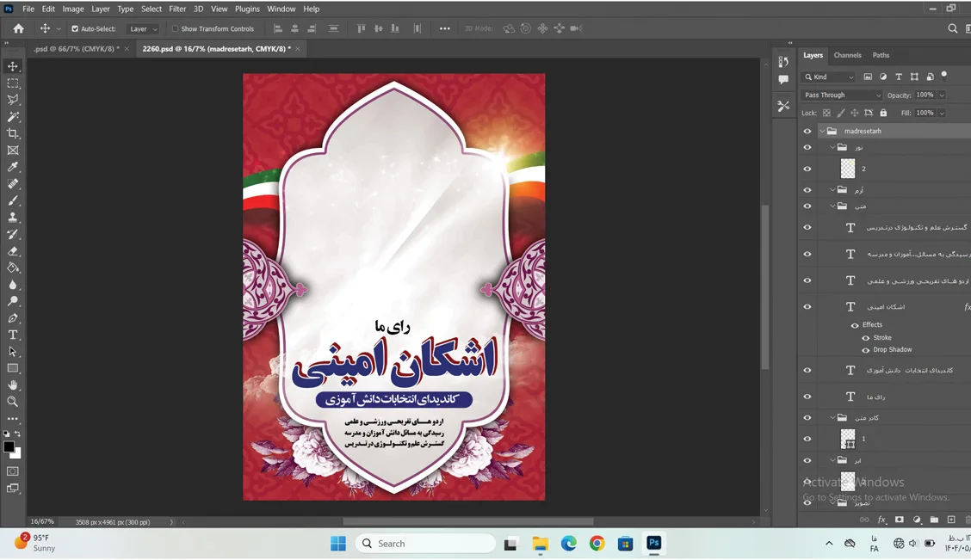Open the Auto-Select Layer dropdown
The width and height of the screenshot is (971, 560).
coord(143,28)
